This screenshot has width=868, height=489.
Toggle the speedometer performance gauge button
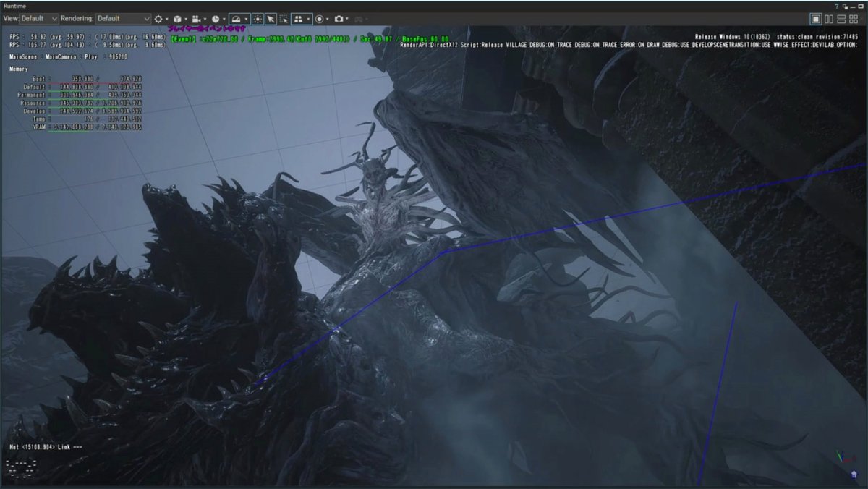pyautogui.click(x=235, y=19)
